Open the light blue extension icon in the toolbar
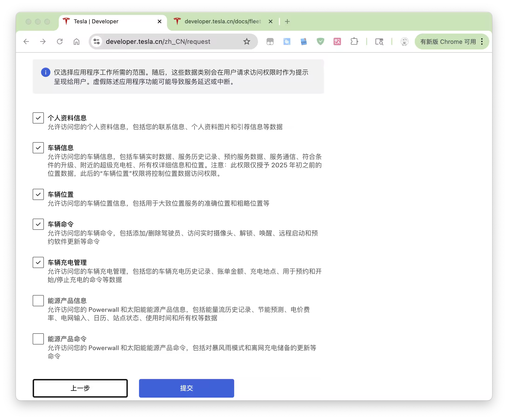 (287, 41)
